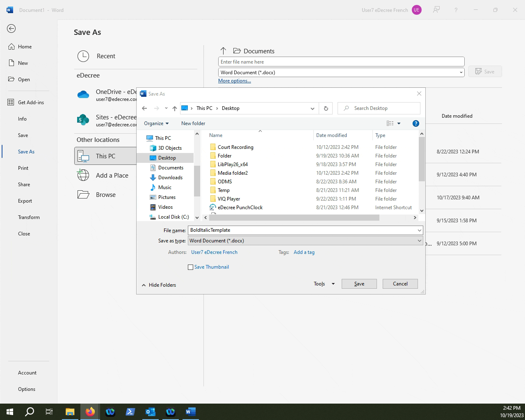
Task: Click the Browse folder icon
Action: tap(83, 194)
